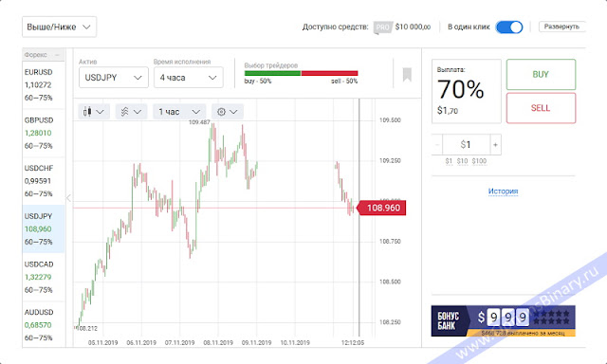Viewport: 607px width, 364px height.
Task: Click the $1 trade amount field
Action: tap(466, 145)
